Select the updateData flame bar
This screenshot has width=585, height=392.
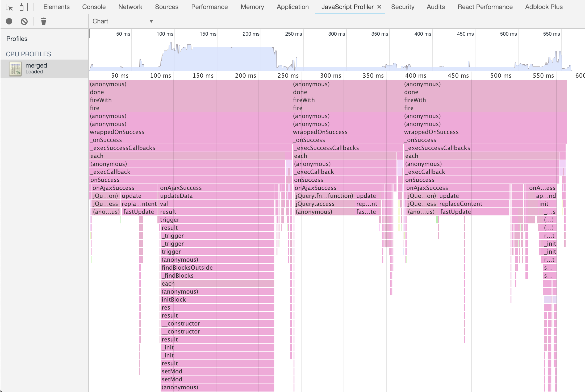pos(217,196)
